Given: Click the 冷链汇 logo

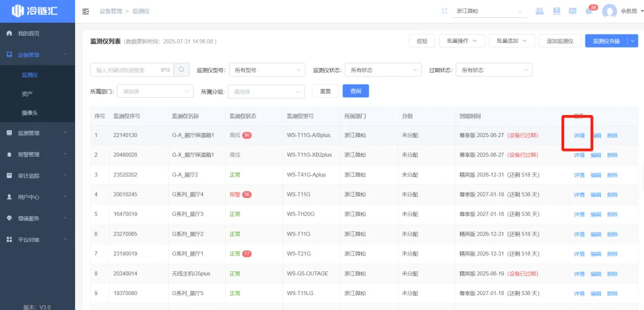Looking at the screenshot, I should 35,11.
